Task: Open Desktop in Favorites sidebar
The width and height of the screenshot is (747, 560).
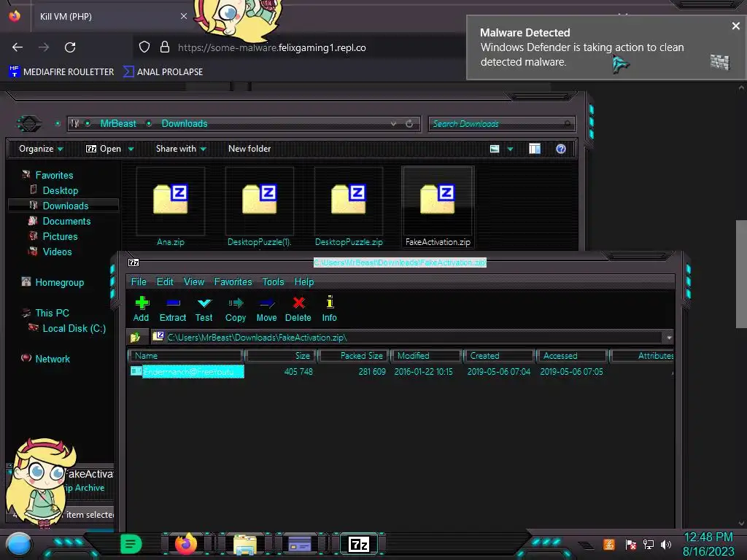Action: pyautogui.click(x=60, y=190)
